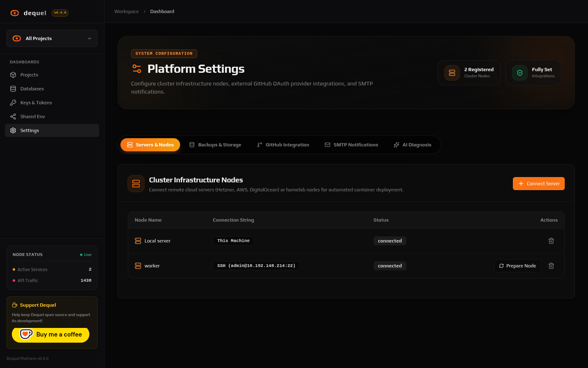Image resolution: width=588 pixels, height=368 pixels.
Task: Click the Support Dequel coffee cup icon
Action: pos(15,305)
